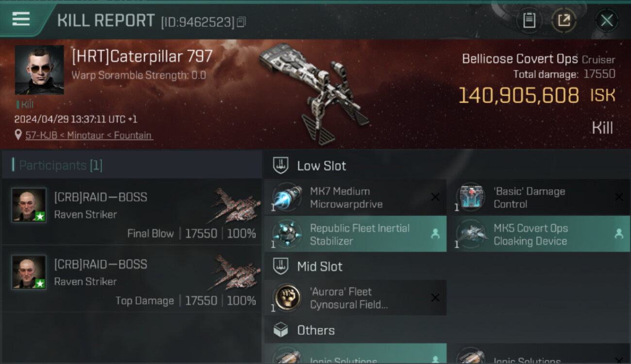Click the Bellicose Covert Ops ship image
The width and height of the screenshot is (631, 364).
click(315, 92)
